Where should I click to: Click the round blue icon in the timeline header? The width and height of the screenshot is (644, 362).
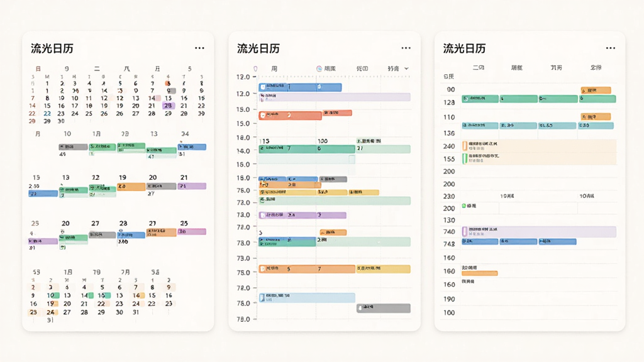(319, 69)
